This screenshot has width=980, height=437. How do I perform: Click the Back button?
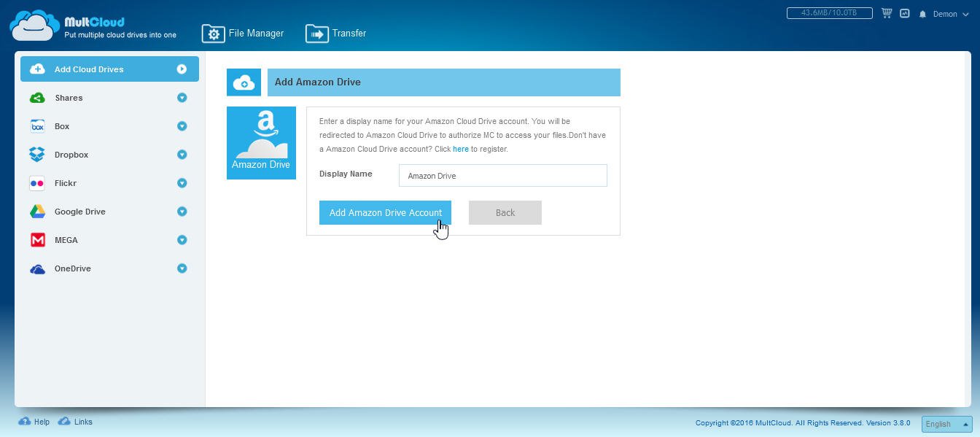coord(505,212)
